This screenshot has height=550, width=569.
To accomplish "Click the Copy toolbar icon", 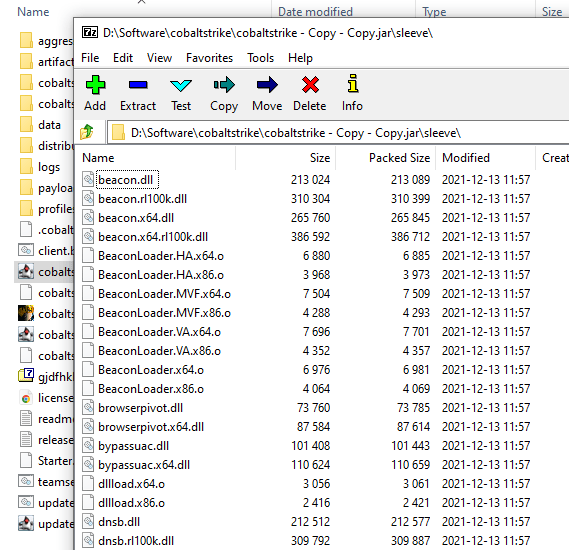I will coord(224,85).
